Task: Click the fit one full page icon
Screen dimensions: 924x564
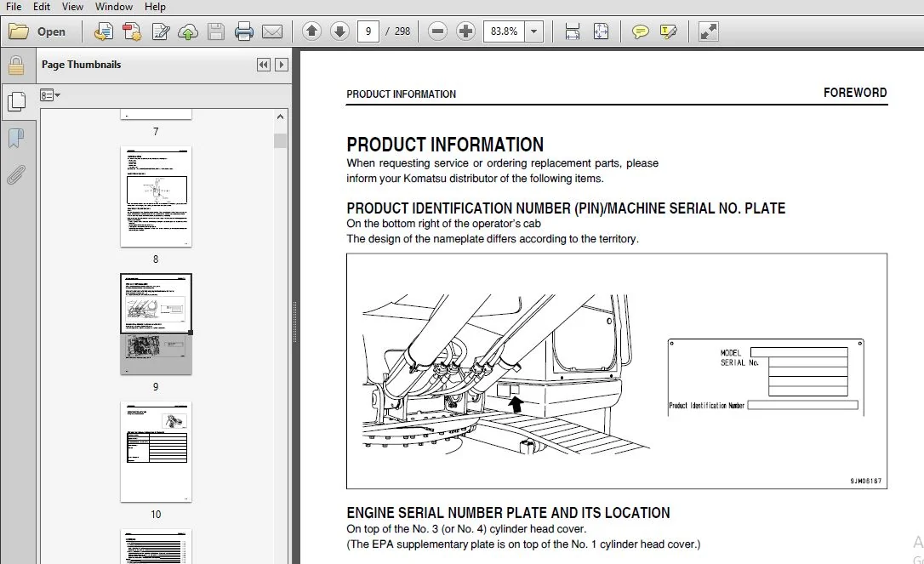Action: click(601, 31)
